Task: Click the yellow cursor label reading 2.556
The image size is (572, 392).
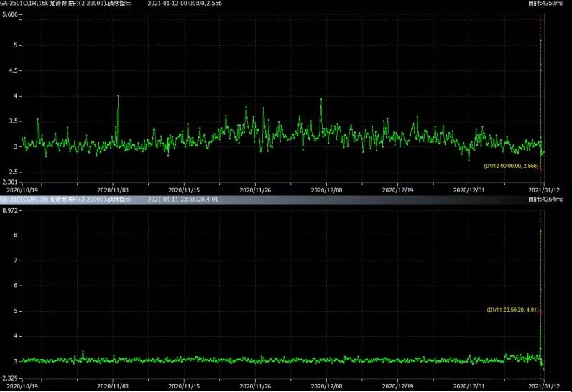Action: click(510, 165)
